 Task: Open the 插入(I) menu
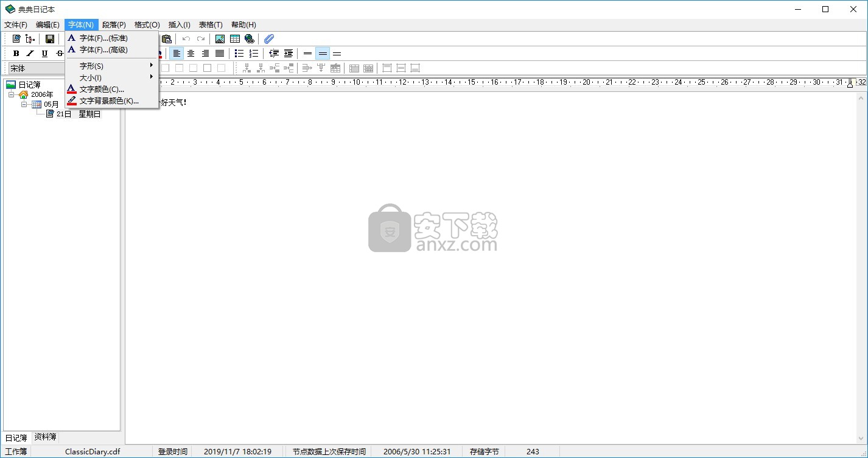click(180, 25)
